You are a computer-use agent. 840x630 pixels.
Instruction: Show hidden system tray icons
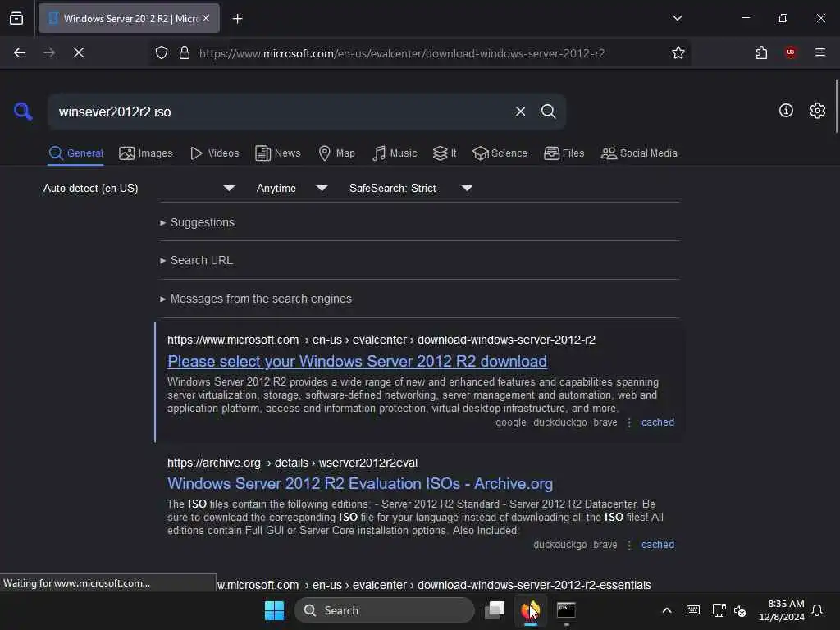[666, 610]
